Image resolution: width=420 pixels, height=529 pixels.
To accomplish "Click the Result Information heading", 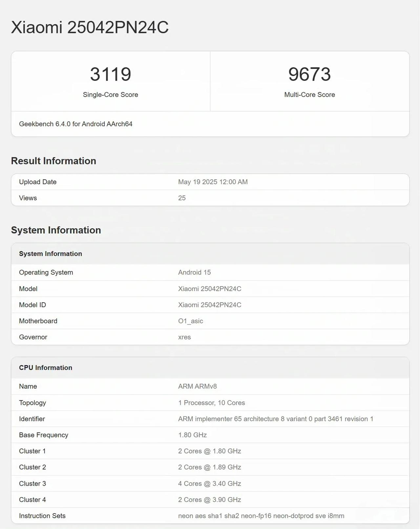I will pos(53,161).
